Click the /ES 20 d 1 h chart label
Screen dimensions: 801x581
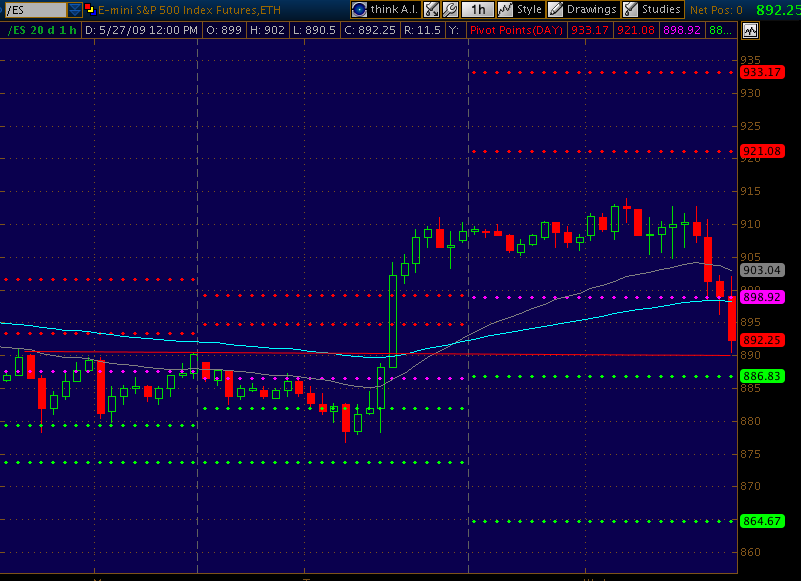coord(41,31)
